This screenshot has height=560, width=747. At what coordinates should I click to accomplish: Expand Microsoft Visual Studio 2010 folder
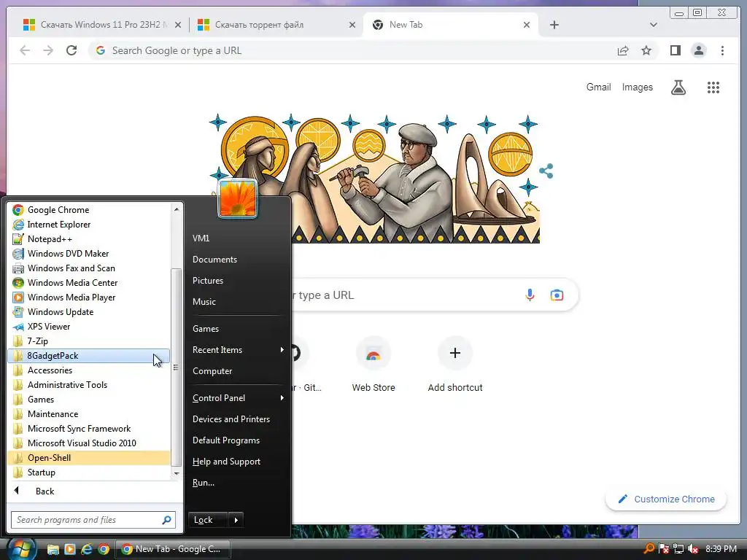[88, 443]
